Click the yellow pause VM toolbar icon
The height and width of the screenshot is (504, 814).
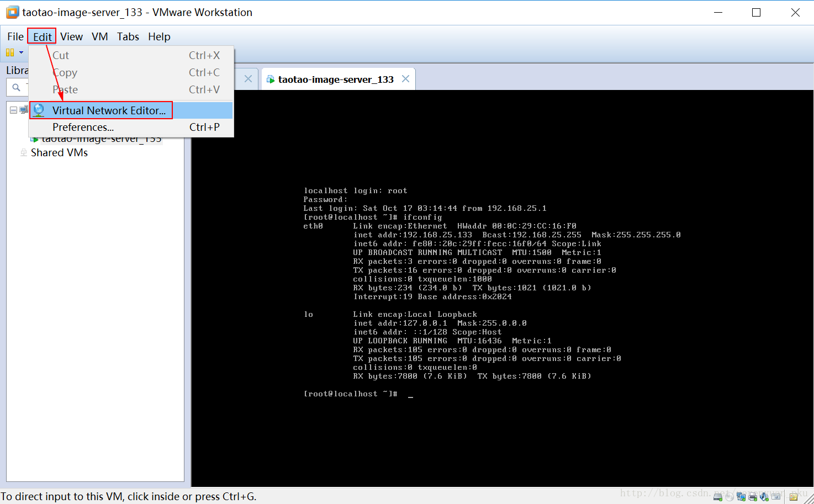point(10,52)
